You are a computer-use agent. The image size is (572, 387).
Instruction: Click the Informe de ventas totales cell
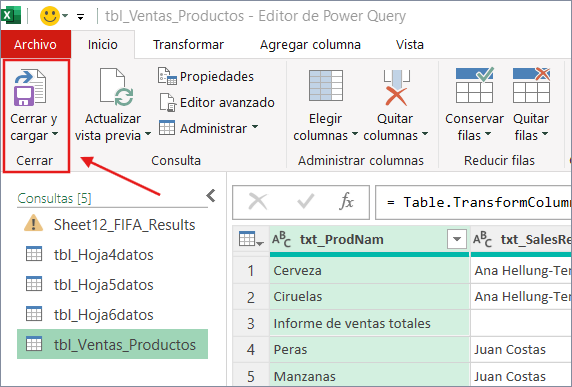(x=369, y=323)
